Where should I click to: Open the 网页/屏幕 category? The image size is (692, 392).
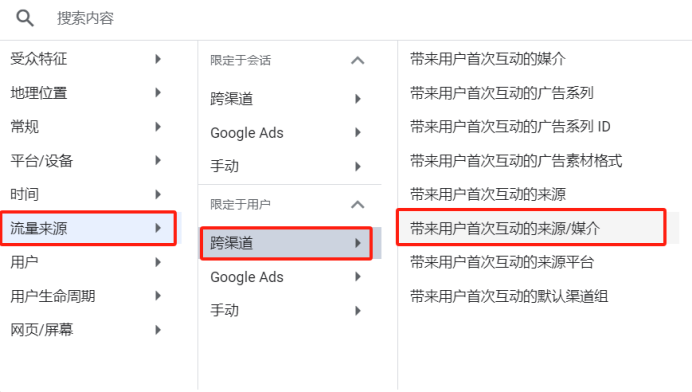point(90,330)
